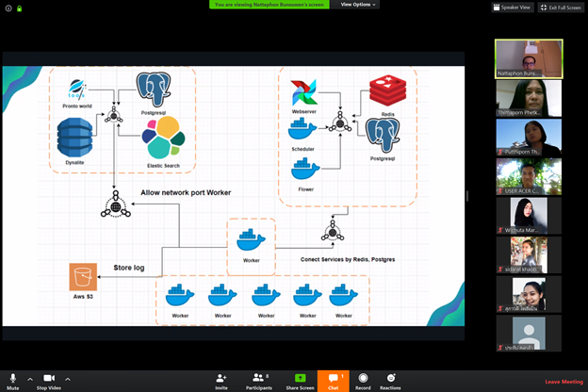Click the Invite icon
Viewport: 588px width, 392px height.
(221, 378)
